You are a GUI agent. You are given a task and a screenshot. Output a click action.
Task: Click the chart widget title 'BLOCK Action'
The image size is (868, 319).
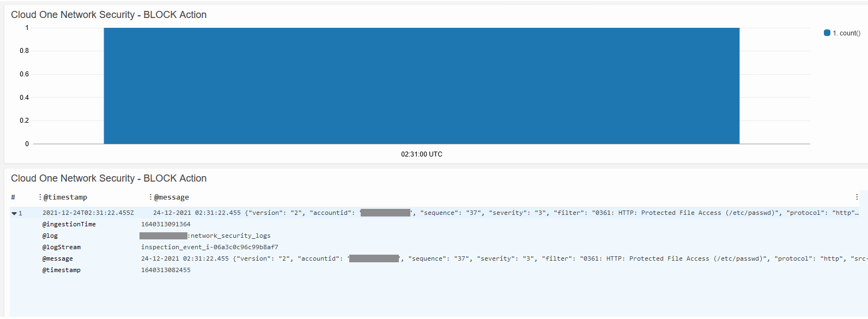point(109,15)
